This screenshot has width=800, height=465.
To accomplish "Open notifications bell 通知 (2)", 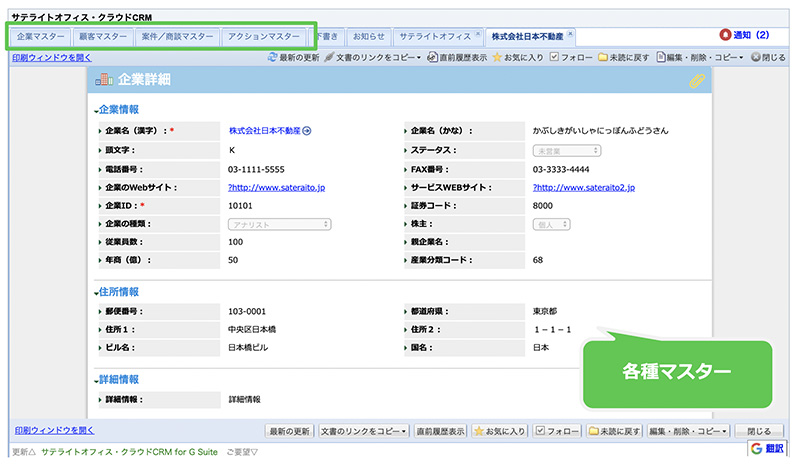I will pos(744,35).
